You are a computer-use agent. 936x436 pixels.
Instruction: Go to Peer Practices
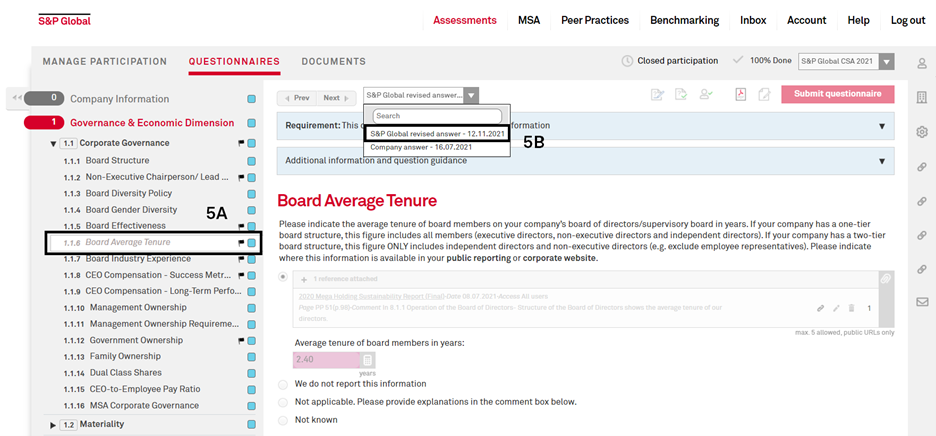[x=595, y=20]
